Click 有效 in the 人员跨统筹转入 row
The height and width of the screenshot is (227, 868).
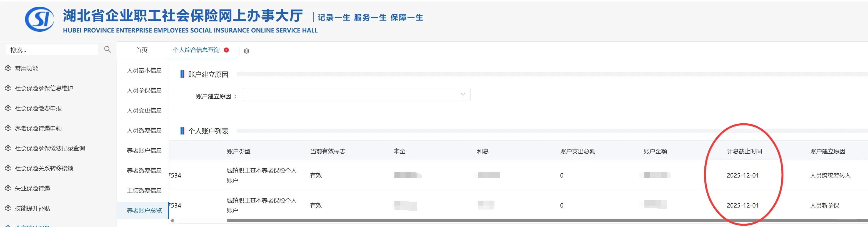coord(316,176)
